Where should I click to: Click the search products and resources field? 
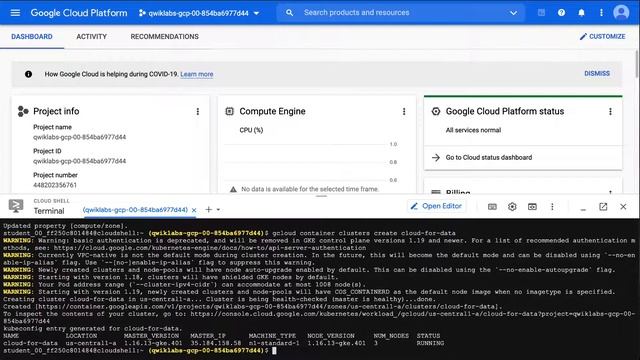click(402, 13)
